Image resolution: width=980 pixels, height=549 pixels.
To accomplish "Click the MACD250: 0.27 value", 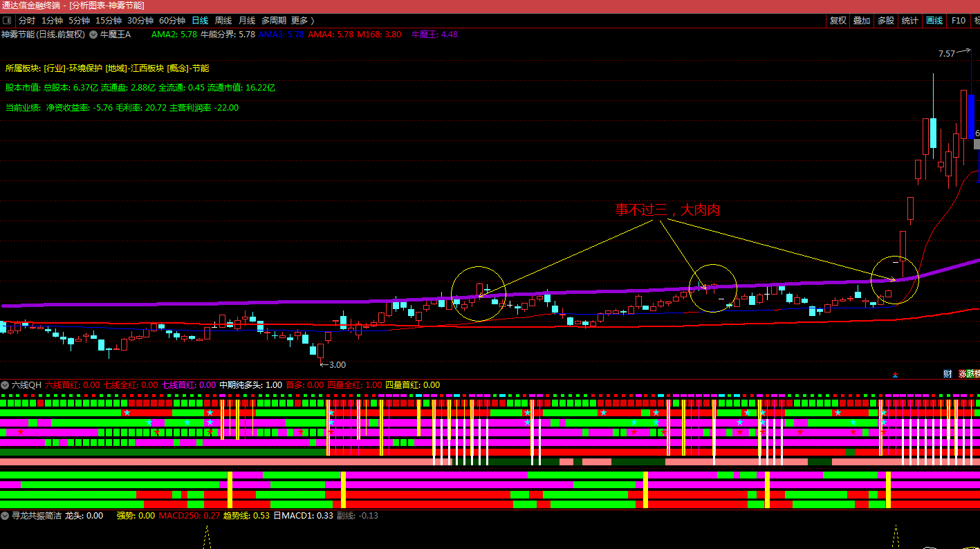I will click(x=189, y=516).
